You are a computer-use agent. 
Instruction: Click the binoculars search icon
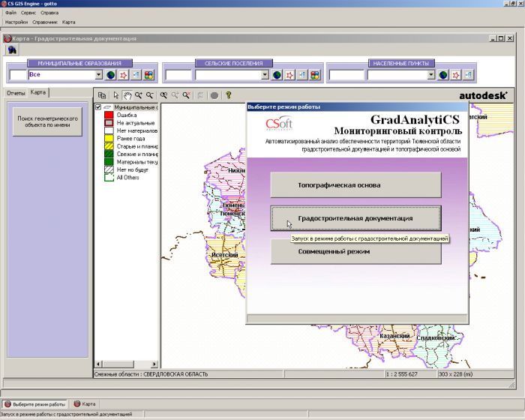[12, 50]
